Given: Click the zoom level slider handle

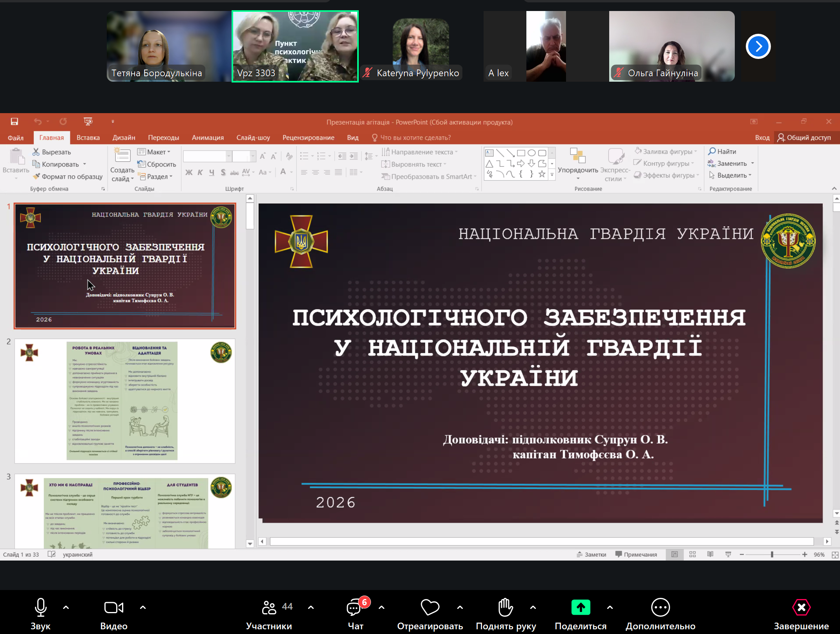Looking at the screenshot, I should pyautogui.click(x=772, y=554).
